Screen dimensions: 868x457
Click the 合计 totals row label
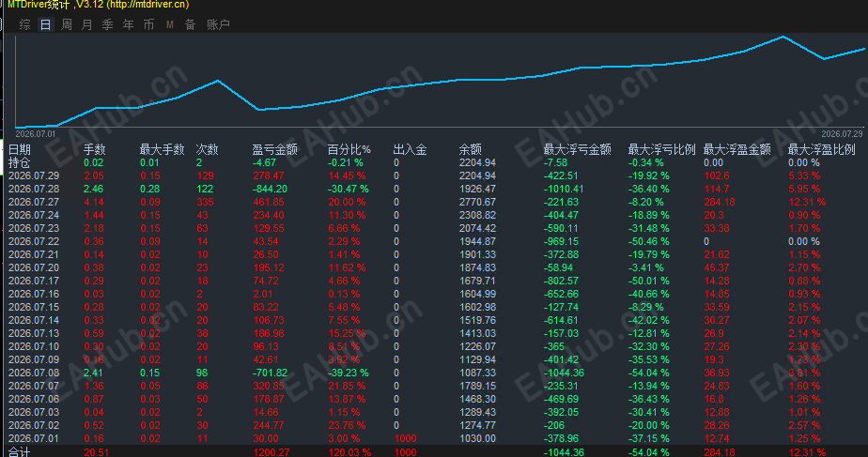pos(20,452)
